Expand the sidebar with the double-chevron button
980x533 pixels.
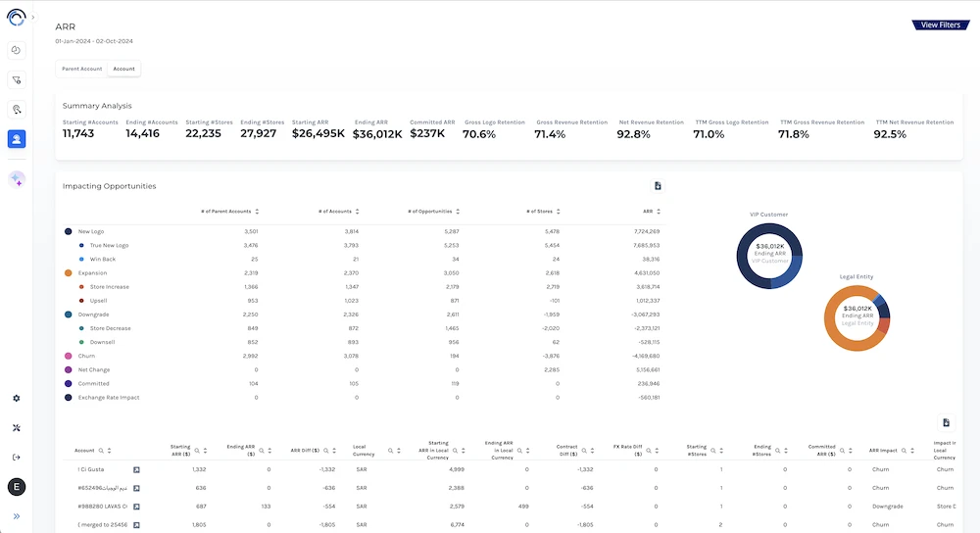point(17,516)
